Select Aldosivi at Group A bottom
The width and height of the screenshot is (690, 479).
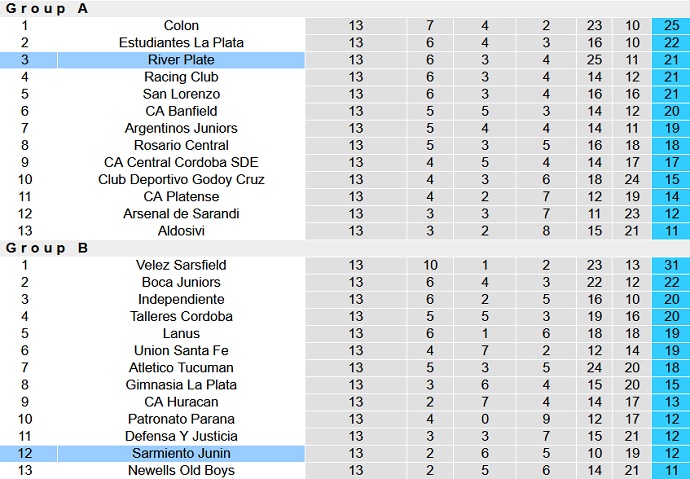pyautogui.click(x=181, y=231)
